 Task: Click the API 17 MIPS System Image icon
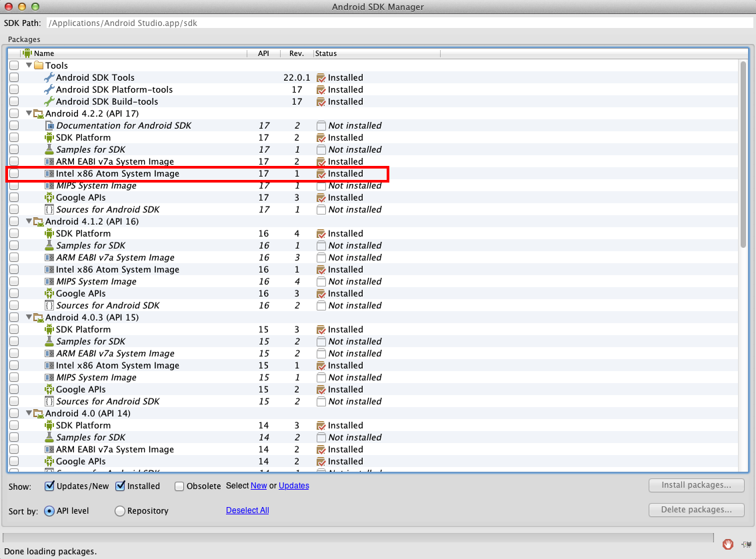(49, 185)
